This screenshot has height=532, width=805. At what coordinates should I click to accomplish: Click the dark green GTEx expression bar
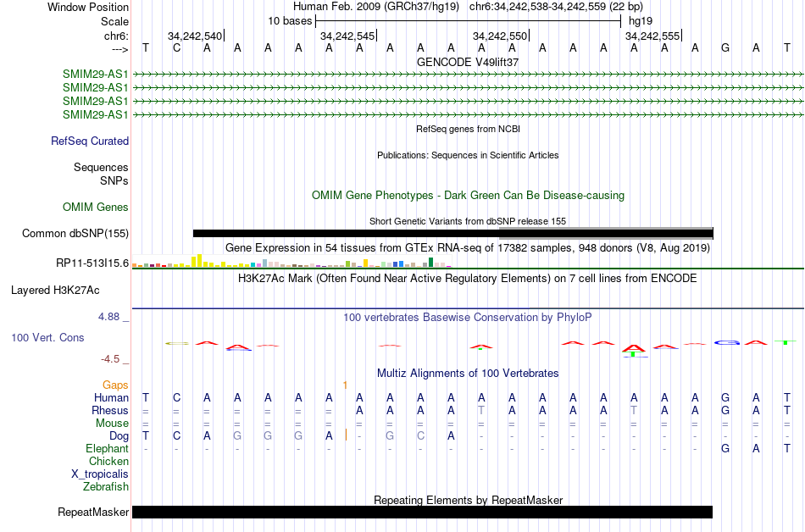[430, 262]
